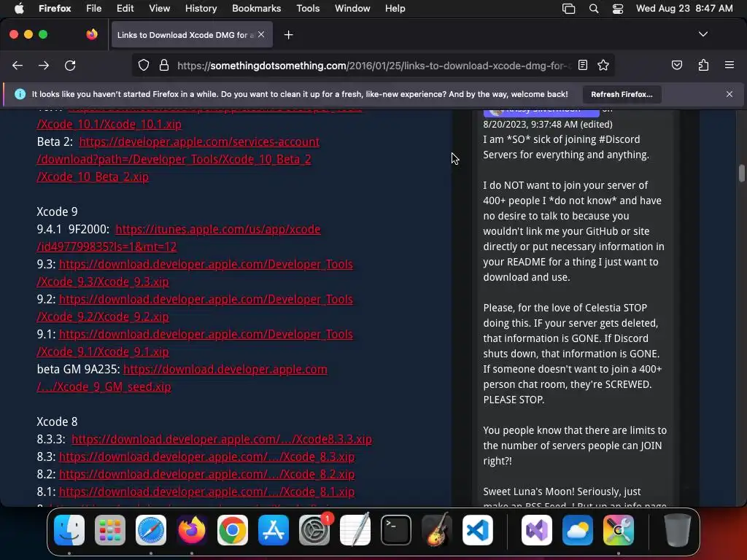Go forward one page

click(44, 65)
